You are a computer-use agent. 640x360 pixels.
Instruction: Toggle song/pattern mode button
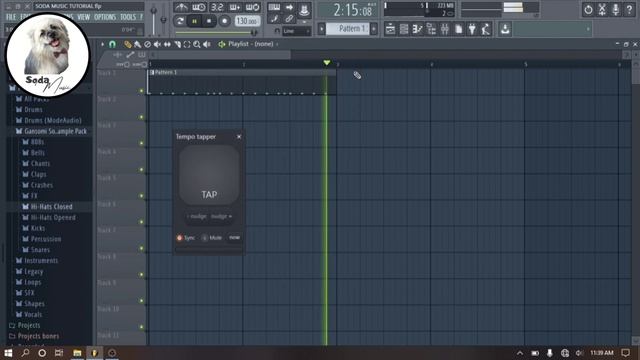180,21
